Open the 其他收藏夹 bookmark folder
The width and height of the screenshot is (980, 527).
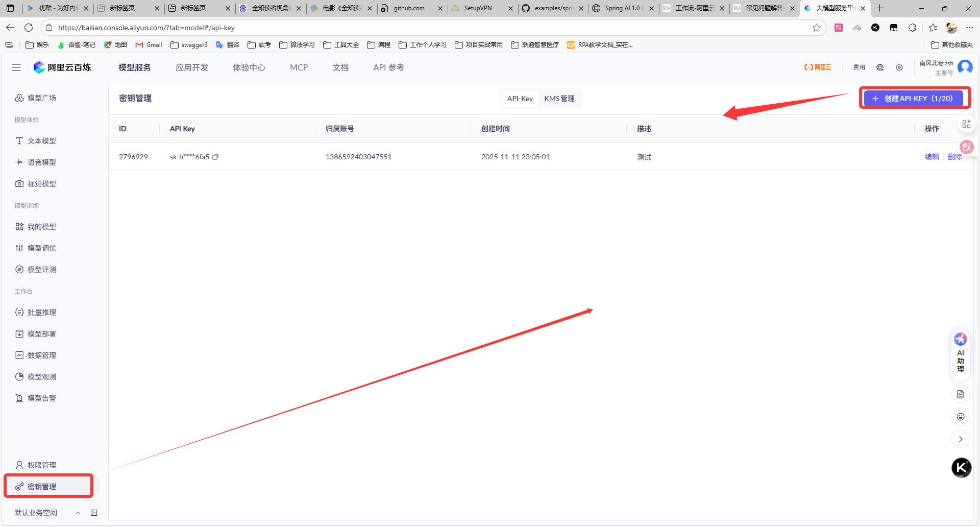952,45
